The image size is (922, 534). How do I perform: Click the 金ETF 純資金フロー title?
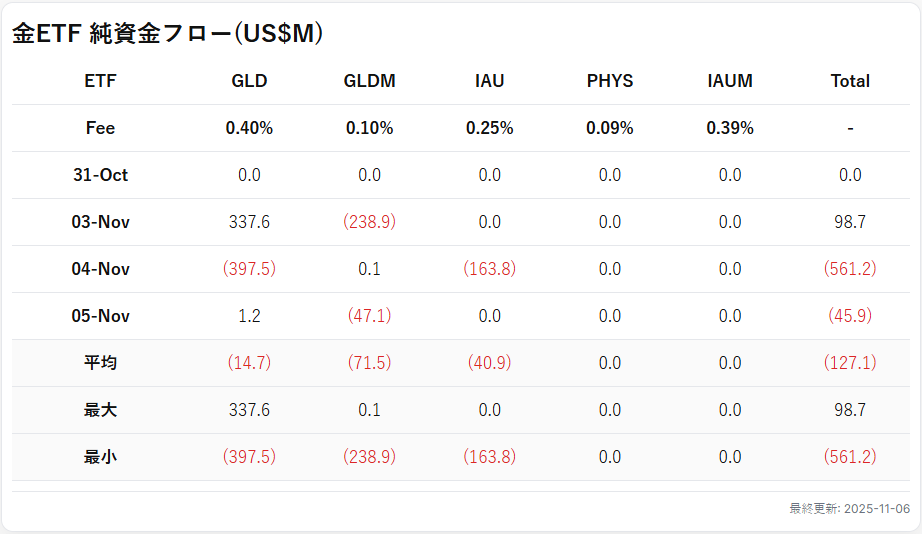[167, 34]
